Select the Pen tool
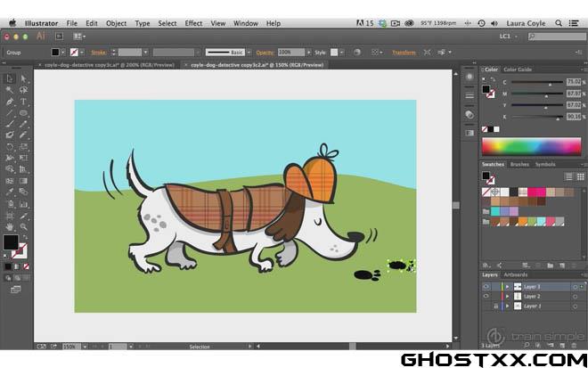Screen dimensions: 588x368 click(10, 102)
